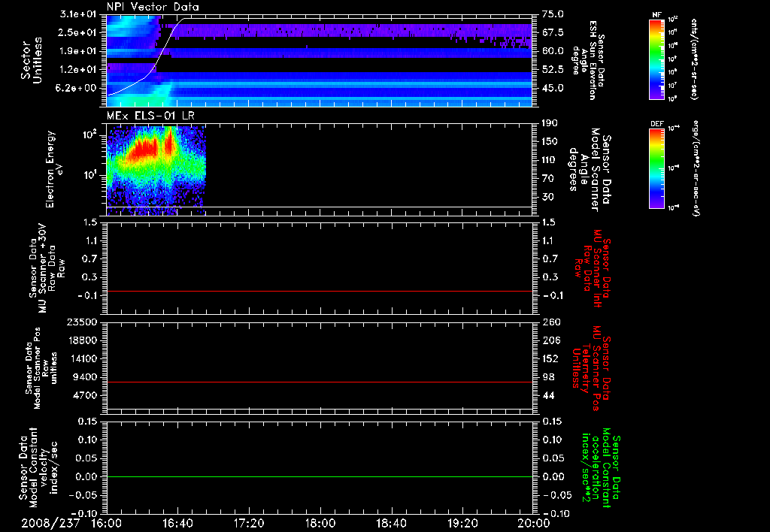Click the '260' telemetry tick label
Image resolution: width=770 pixels, height=532 pixels.
tap(550, 322)
